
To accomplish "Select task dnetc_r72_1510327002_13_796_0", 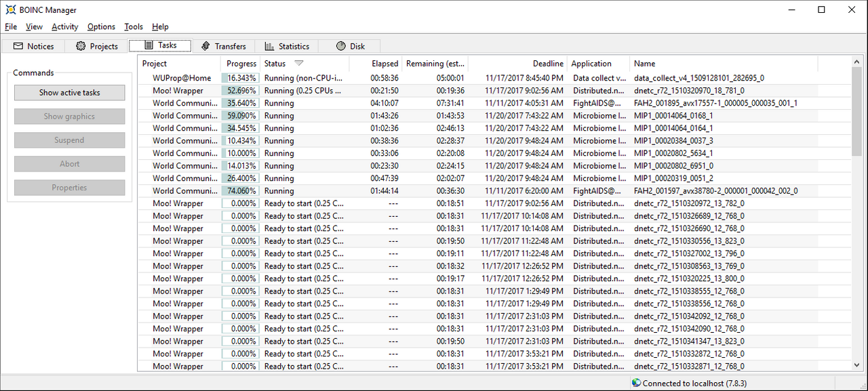I will [x=689, y=253].
